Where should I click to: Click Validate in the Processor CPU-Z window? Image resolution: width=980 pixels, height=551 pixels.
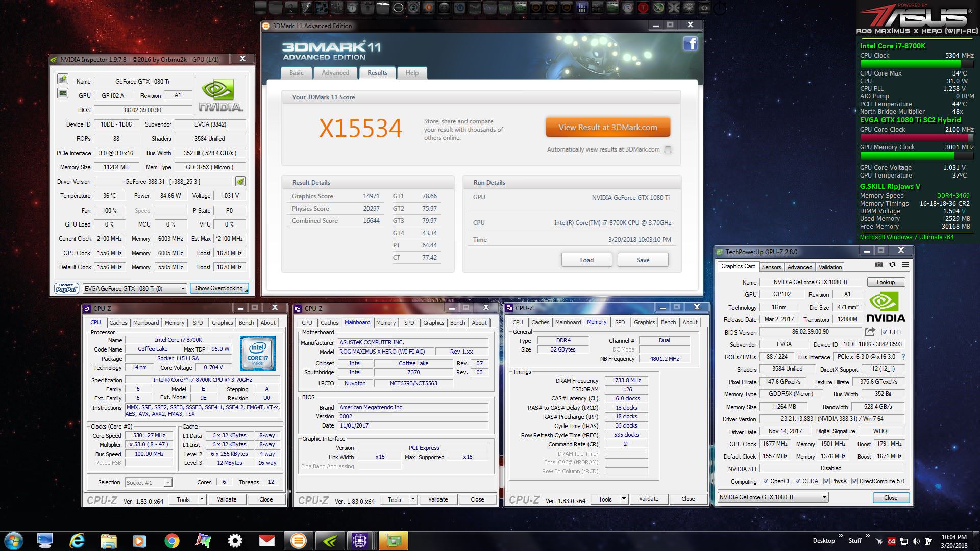(227, 499)
